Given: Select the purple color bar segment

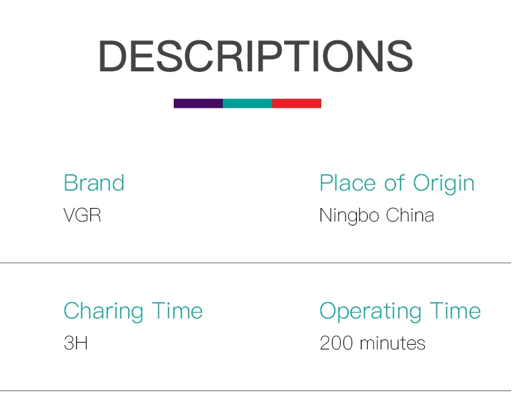Looking at the screenshot, I should click(x=198, y=104).
